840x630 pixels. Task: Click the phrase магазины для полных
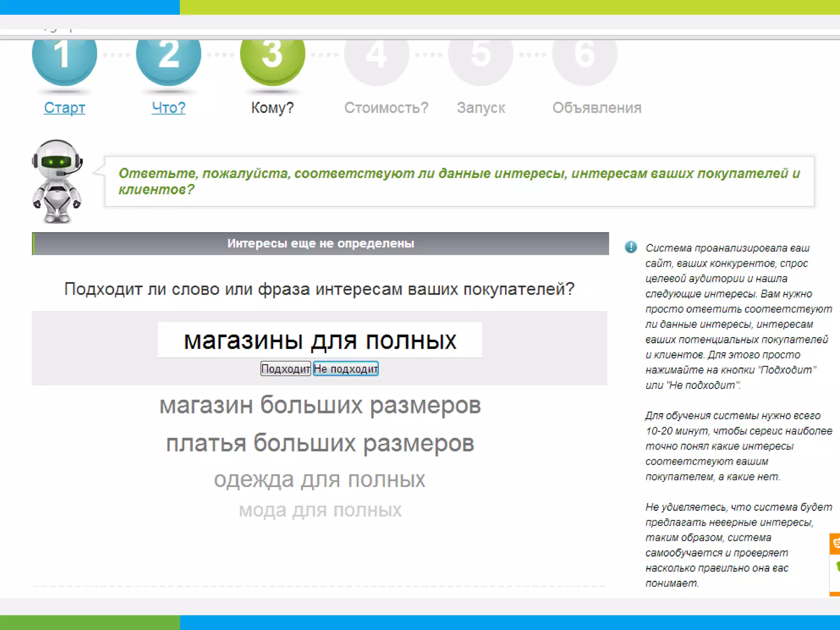click(x=320, y=340)
